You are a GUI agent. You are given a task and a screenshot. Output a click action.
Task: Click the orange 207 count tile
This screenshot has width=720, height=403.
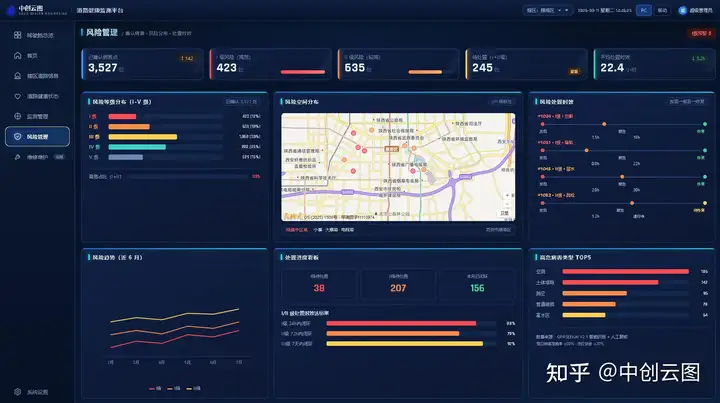(x=398, y=285)
